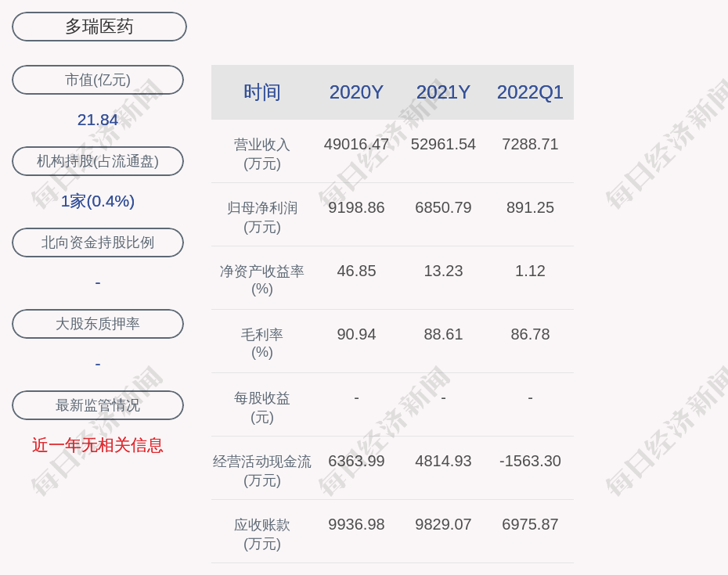Click the 大股东质押率 pill

(98, 323)
